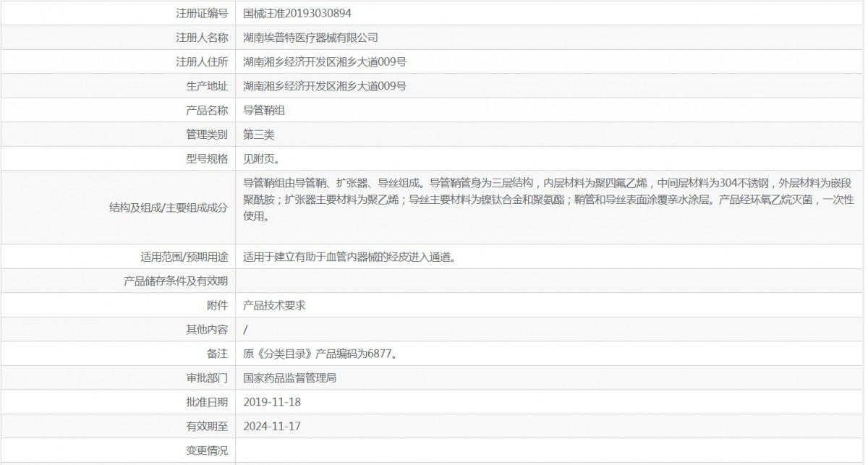The height and width of the screenshot is (465, 868).
Task: Select the 批准日期 label
Action: coord(207,402)
